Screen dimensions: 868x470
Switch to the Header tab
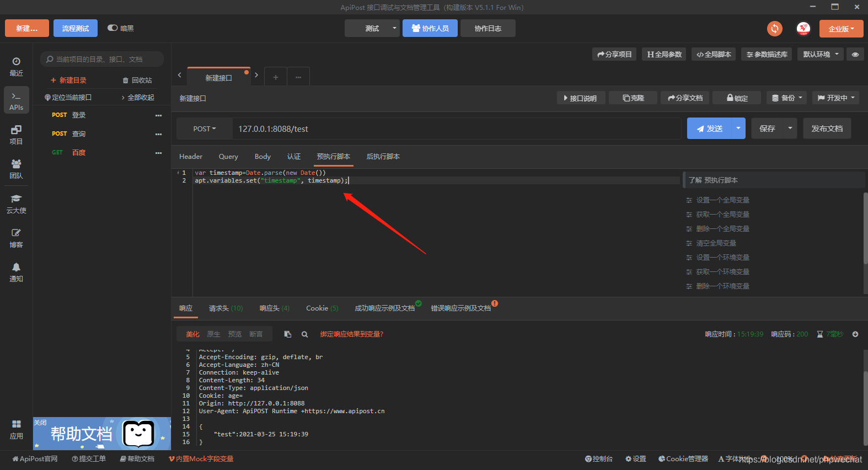[191, 157]
